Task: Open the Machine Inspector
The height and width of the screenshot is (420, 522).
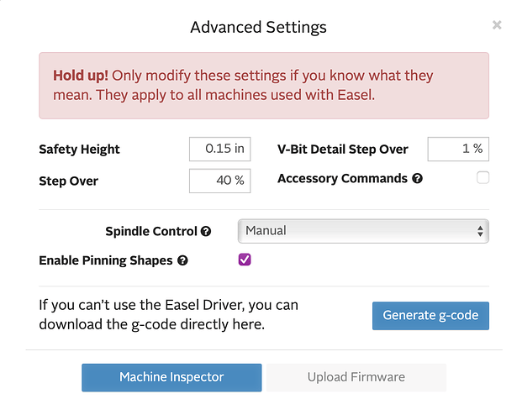Action: [x=171, y=377]
